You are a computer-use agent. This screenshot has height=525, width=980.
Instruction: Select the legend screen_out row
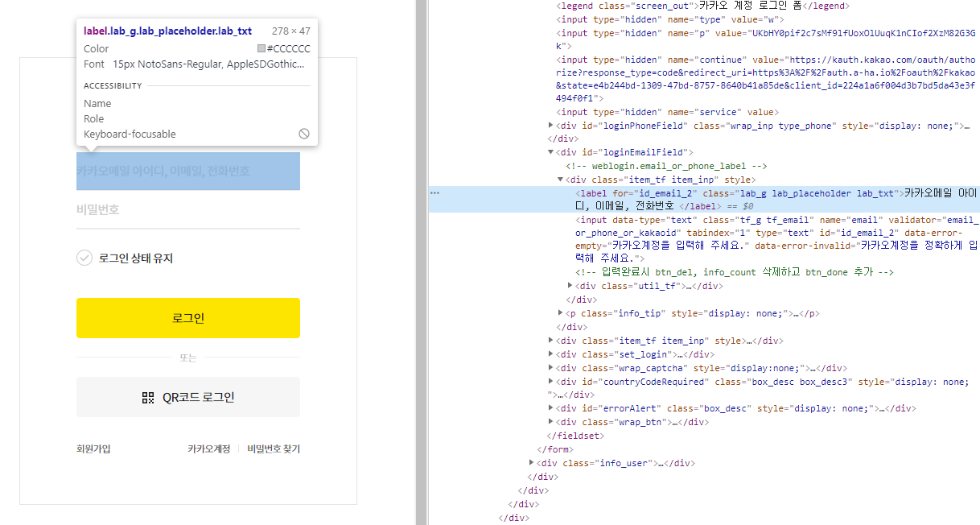704,6
